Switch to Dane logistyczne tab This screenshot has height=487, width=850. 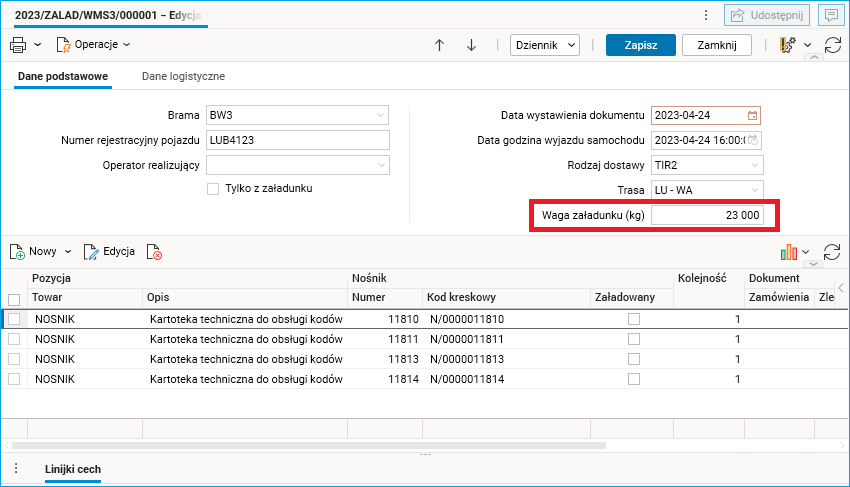coord(183,76)
